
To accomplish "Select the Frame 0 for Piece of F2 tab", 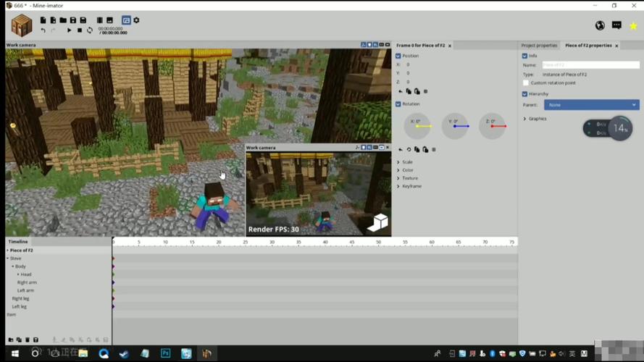I will pyautogui.click(x=421, y=46).
